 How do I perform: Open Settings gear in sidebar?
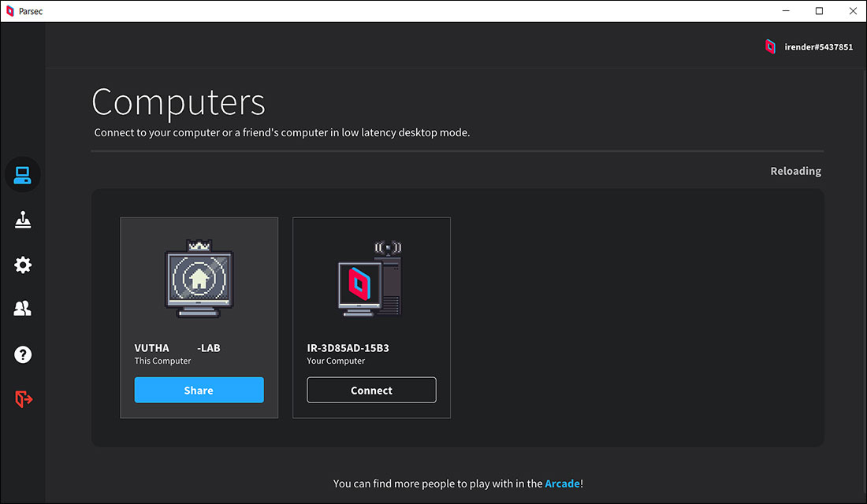(23, 265)
